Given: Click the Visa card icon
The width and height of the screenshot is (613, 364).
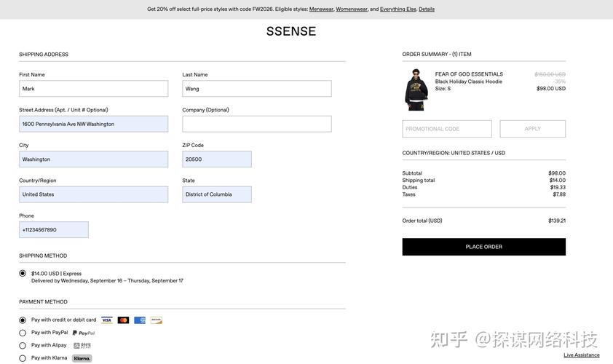Looking at the screenshot, I should pos(107,320).
